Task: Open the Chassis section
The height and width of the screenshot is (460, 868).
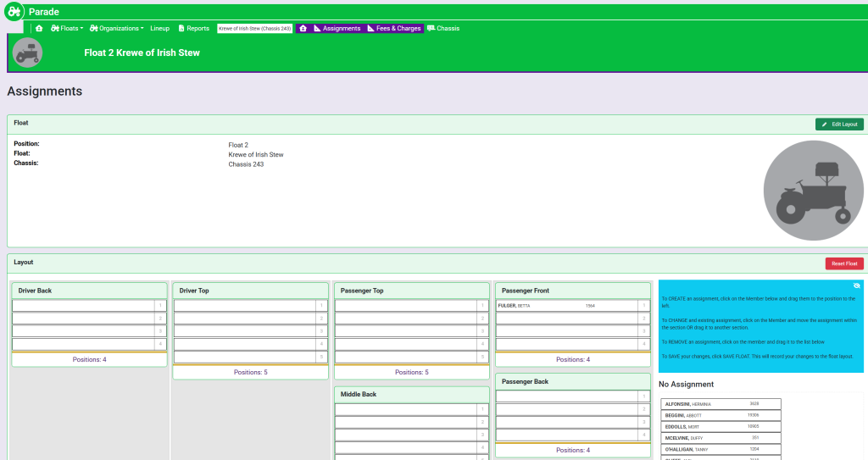Action: coord(443,28)
